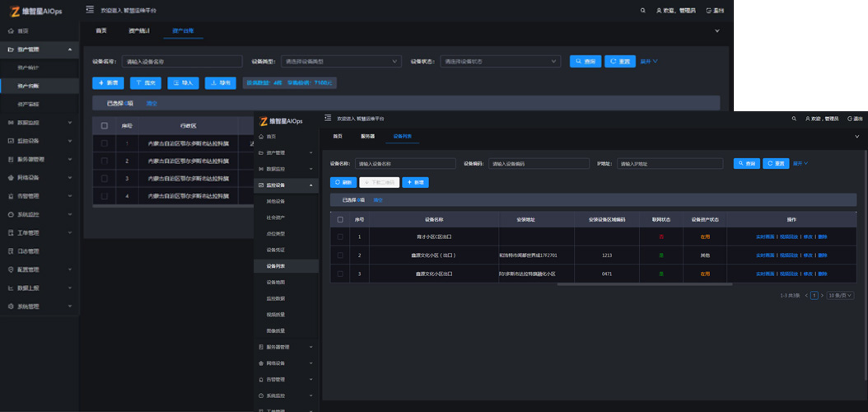Open the 10条/页 page size dropdown
Screen dimensions: 868x412
coord(840,295)
